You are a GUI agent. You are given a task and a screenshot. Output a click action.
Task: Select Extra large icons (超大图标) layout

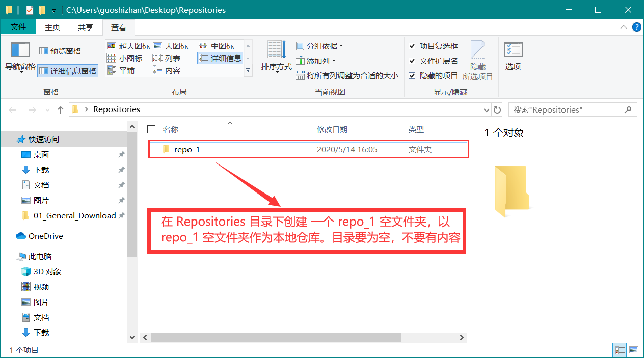[128, 46]
